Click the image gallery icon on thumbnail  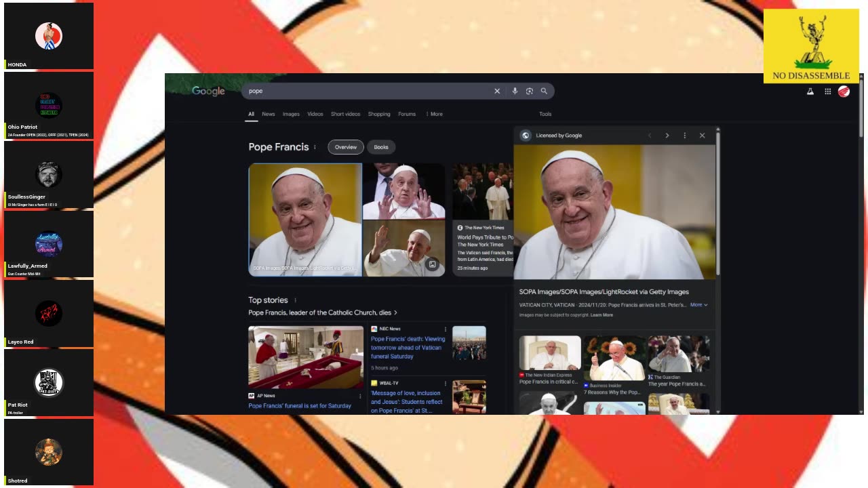point(432,264)
